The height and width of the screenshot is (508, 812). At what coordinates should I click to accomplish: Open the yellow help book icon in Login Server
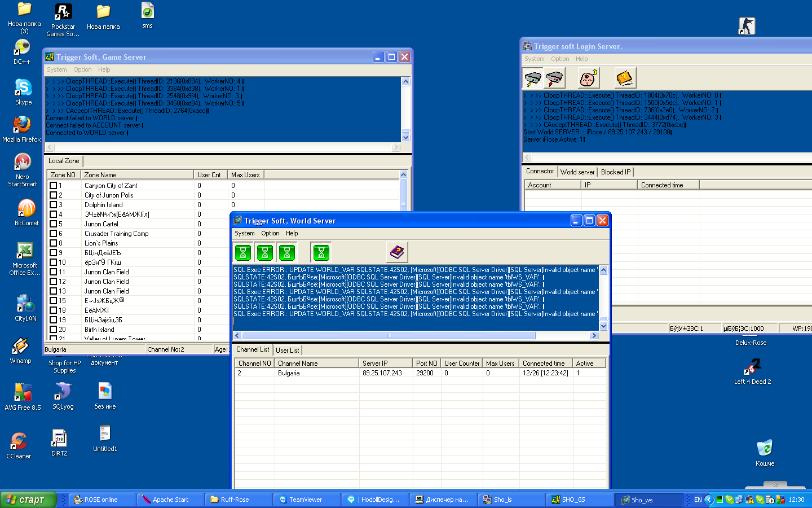(625, 77)
